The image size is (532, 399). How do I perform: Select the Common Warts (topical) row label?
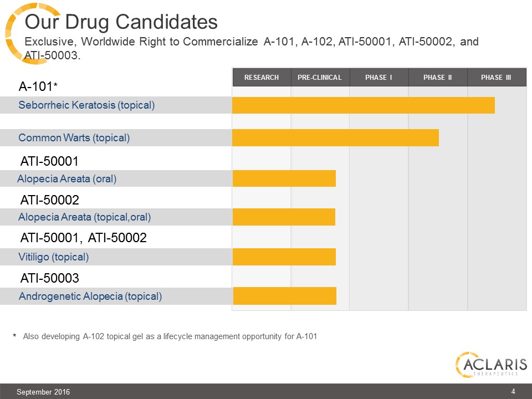pos(74,137)
